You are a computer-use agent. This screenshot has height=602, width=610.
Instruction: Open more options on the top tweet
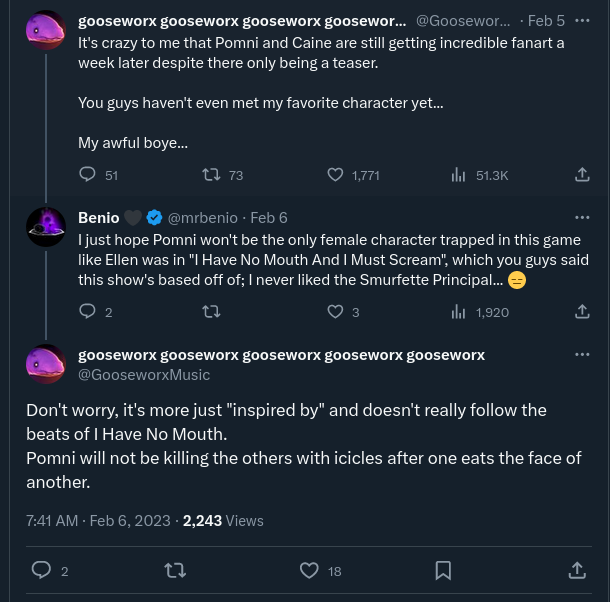pos(582,20)
